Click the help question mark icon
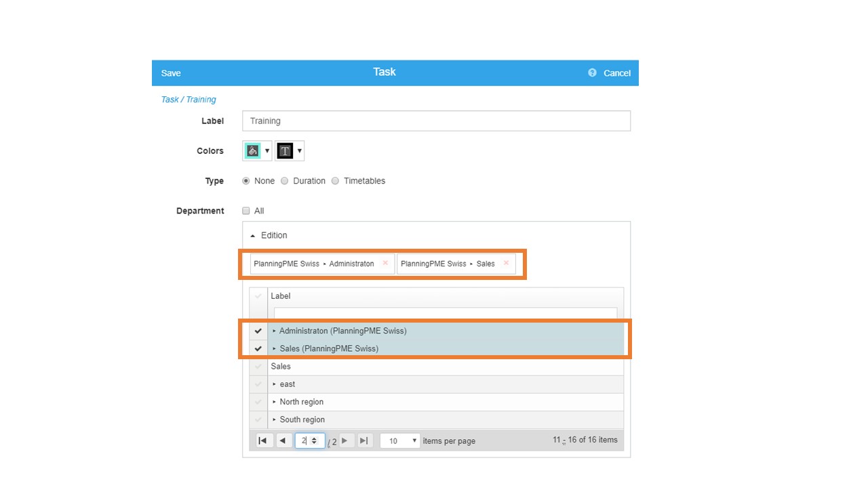Viewport: 868px width, 488px height. pos(592,73)
